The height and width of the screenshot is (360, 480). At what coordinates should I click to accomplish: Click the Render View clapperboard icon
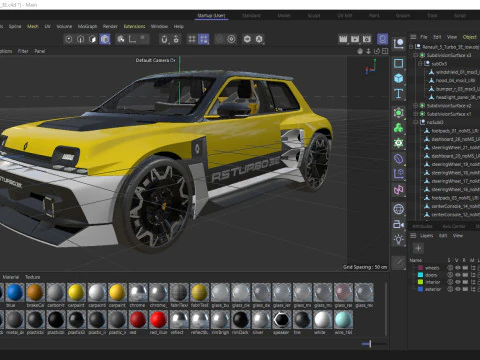(x=343, y=39)
